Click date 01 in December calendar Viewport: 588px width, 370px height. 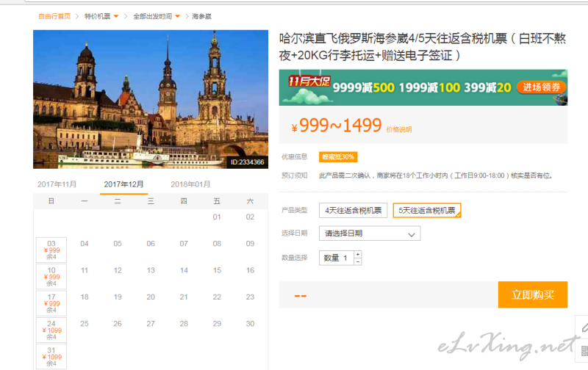click(217, 217)
